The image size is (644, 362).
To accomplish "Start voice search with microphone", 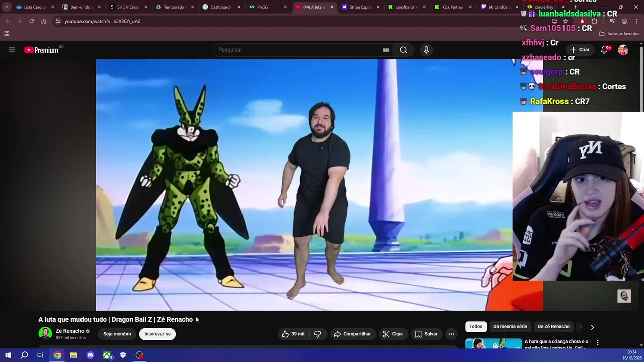I will [426, 50].
